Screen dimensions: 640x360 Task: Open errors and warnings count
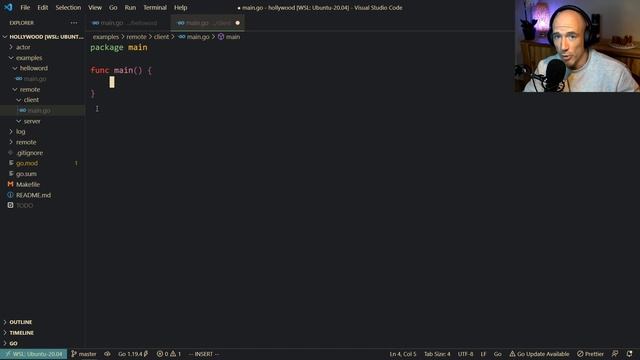[x=169, y=354]
